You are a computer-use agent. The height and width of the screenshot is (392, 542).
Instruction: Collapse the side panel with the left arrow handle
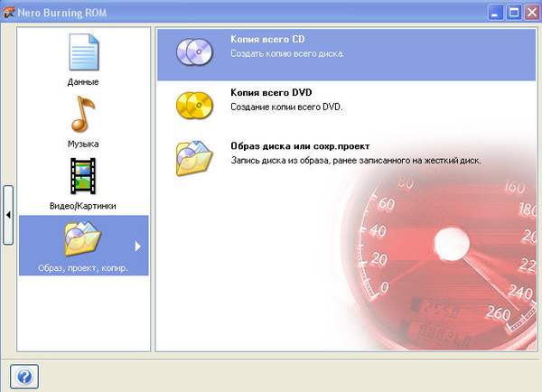8,215
